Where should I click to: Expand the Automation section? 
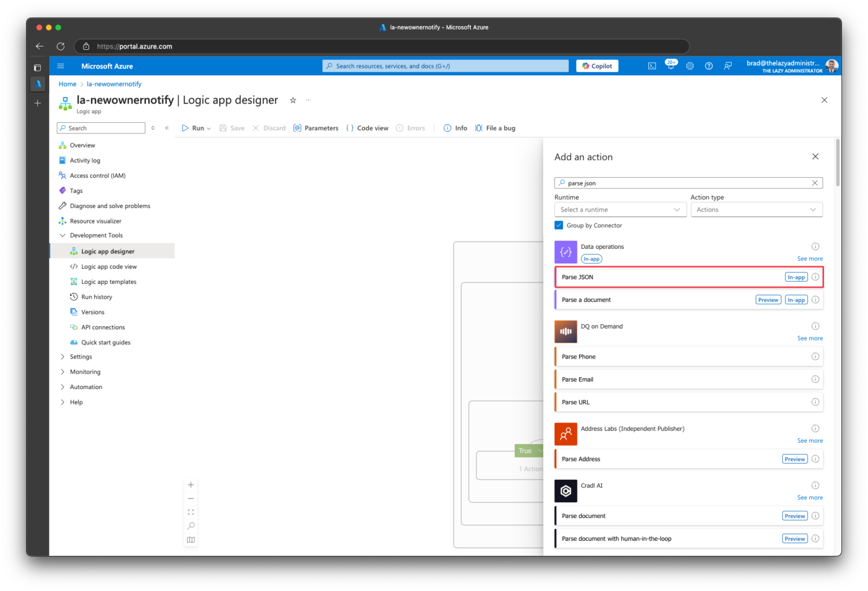click(x=62, y=387)
